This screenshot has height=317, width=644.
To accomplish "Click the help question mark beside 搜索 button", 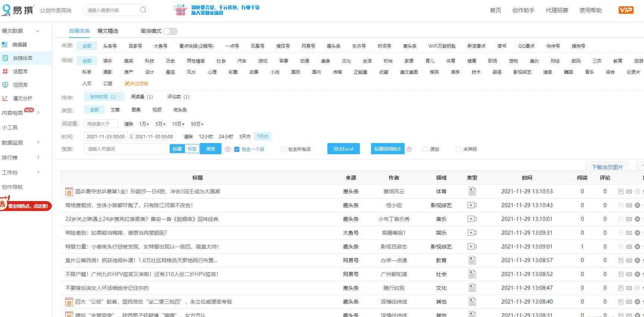I will [228, 149].
